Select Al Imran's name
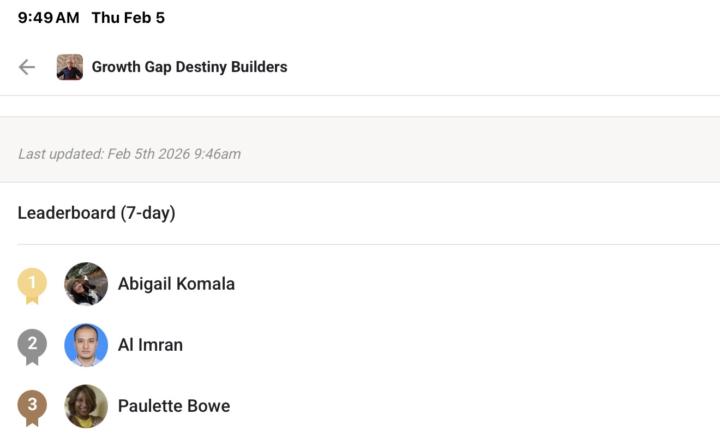The width and height of the screenshot is (720, 438). pyautogui.click(x=150, y=345)
